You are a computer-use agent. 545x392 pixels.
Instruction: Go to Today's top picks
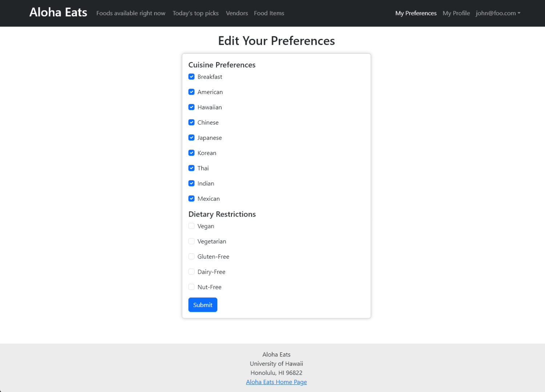[195, 13]
